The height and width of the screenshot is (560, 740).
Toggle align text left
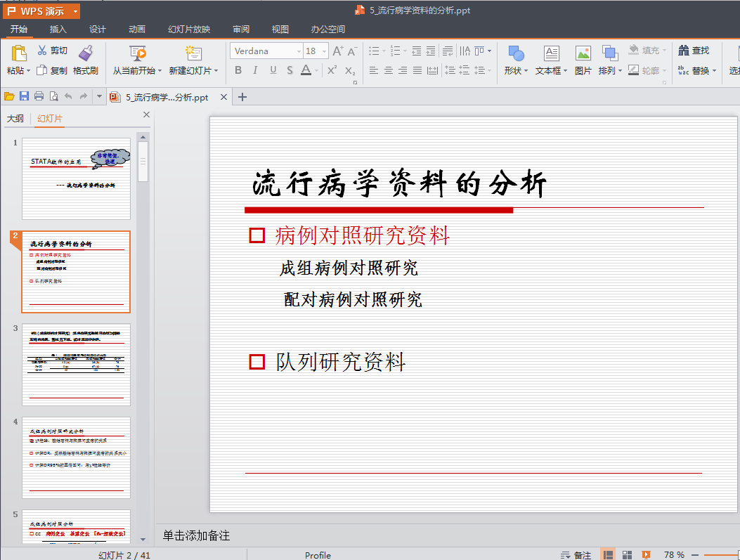(374, 70)
